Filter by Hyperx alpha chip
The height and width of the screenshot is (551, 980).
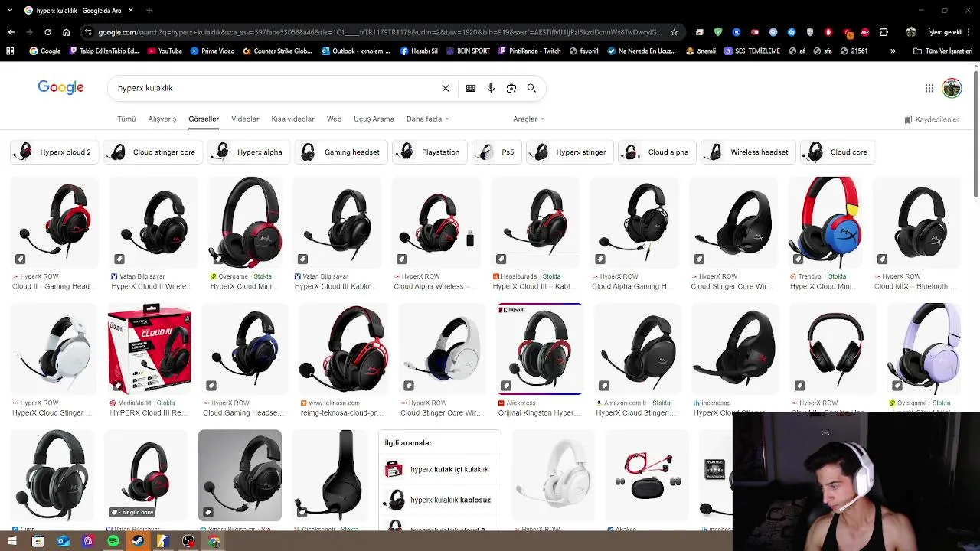pos(248,152)
